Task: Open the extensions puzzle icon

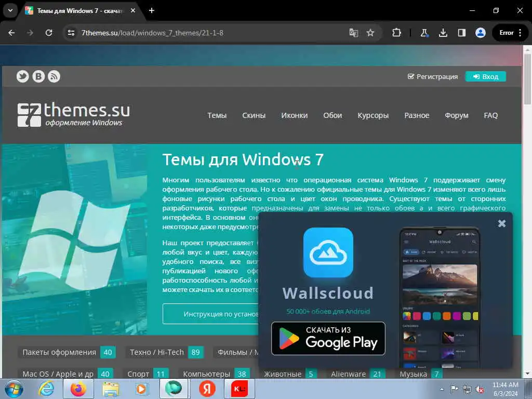Action: click(396, 33)
